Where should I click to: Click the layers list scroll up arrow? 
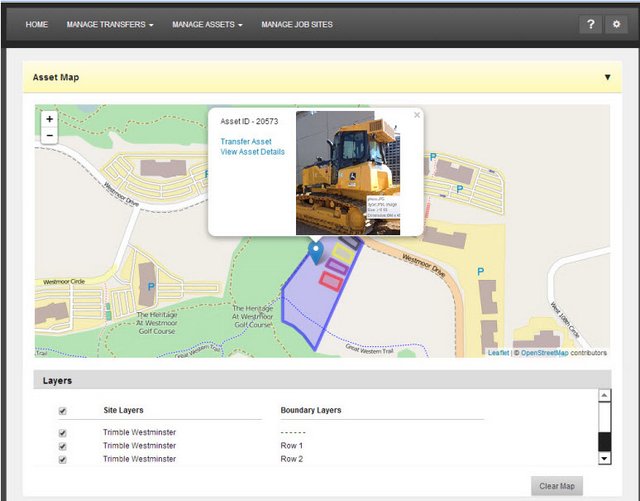click(604, 396)
